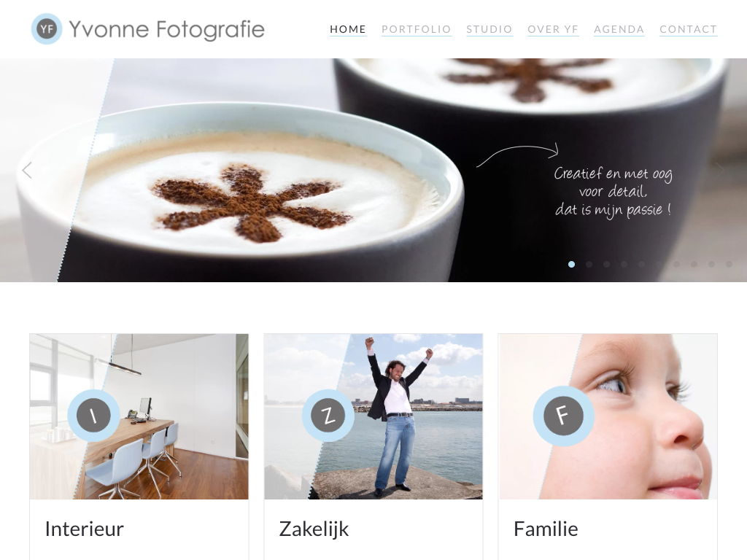This screenshot has height=560, width=747.
Task: Click the round F icon on Familie
Action: (563, 416)
